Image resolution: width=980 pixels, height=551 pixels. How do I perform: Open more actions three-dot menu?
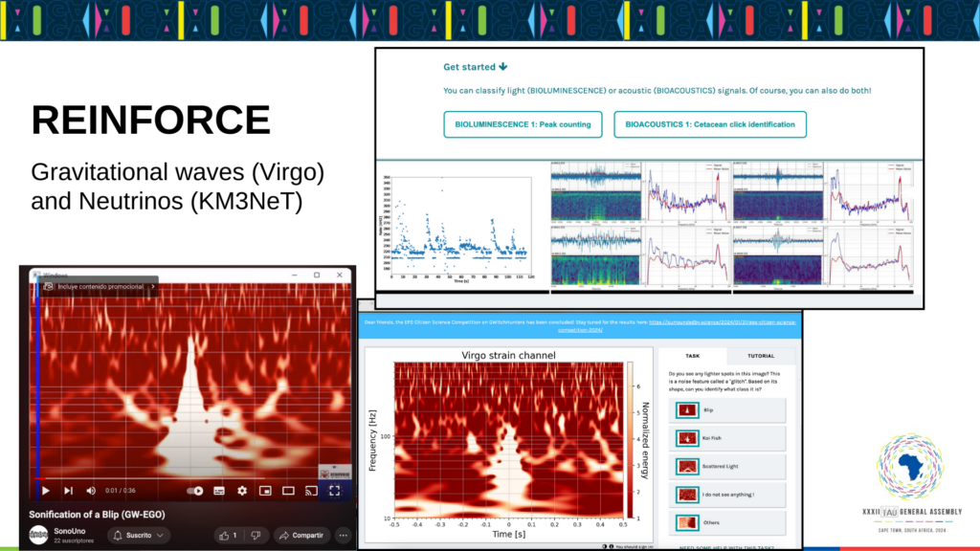click(344, 536)
